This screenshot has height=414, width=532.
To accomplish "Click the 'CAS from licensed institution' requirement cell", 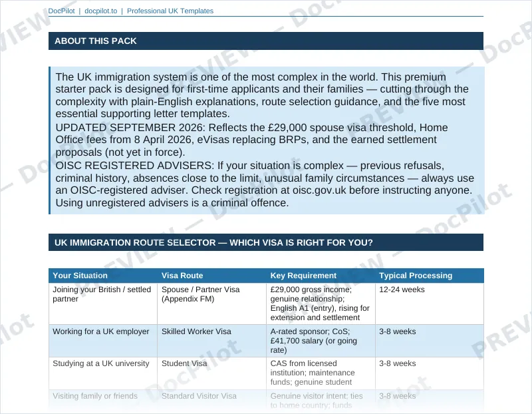I will coord(321,373).
